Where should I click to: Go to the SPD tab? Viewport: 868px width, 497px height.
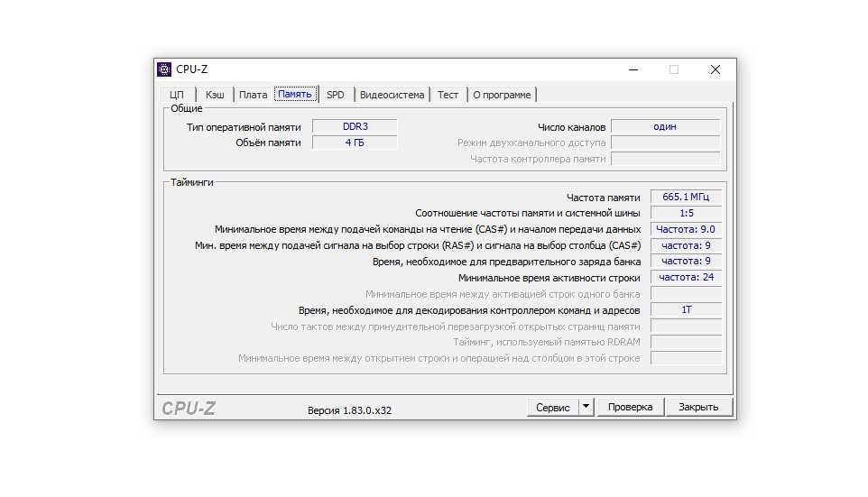(336, 95)
